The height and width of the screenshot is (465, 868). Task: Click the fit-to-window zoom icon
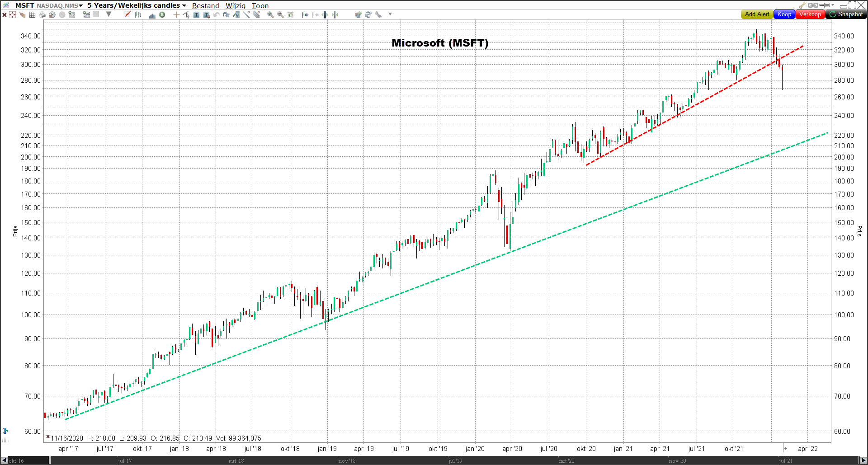coord(290,14)
